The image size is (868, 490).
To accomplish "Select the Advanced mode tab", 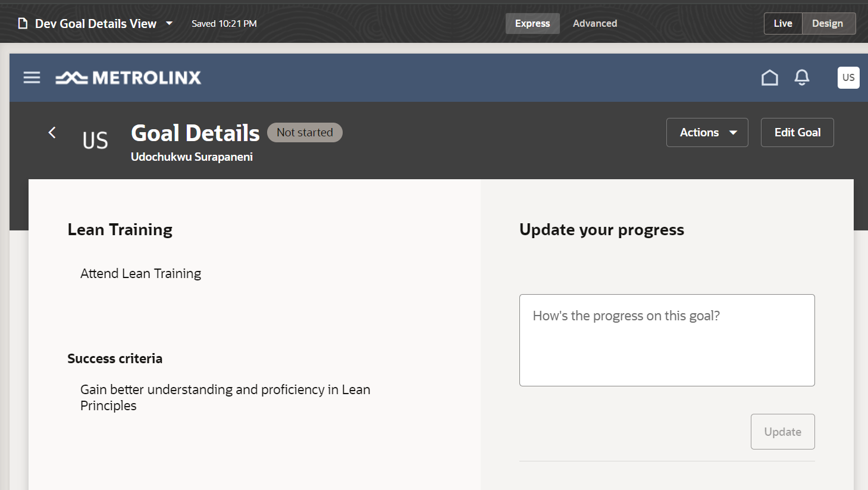I will tap(594, 23).
